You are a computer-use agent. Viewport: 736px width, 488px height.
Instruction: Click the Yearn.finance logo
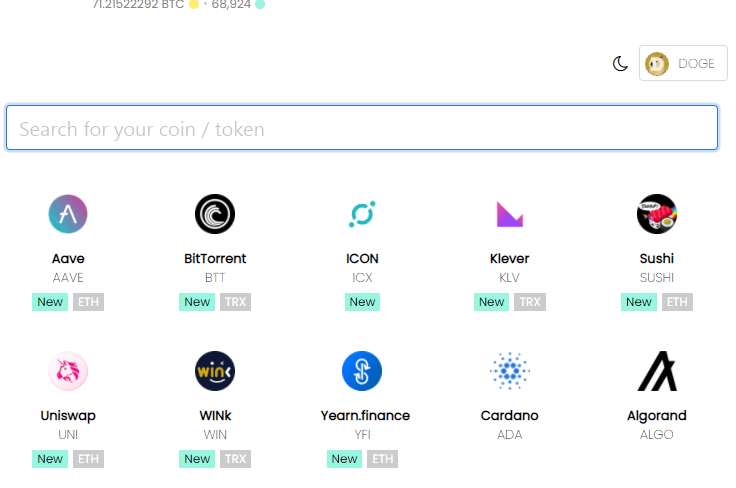[362, 371]
